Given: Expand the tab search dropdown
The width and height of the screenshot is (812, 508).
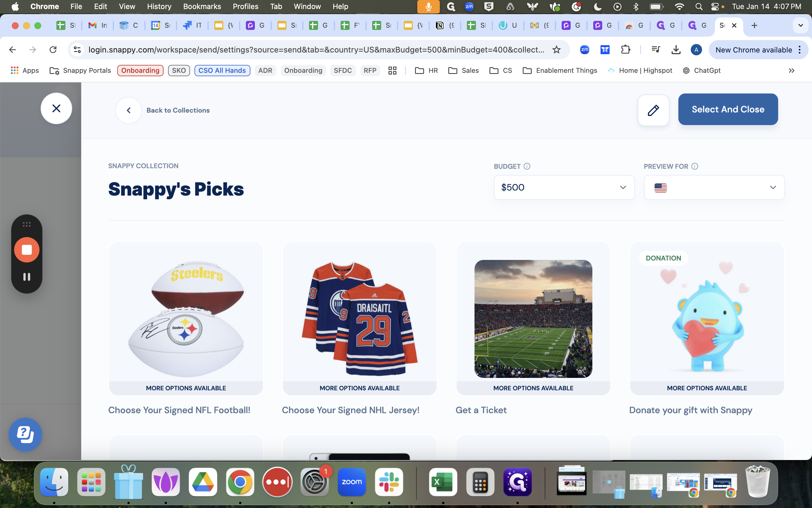Looking at the screenshot, I should pyautogui.click(x=801, y=25).
